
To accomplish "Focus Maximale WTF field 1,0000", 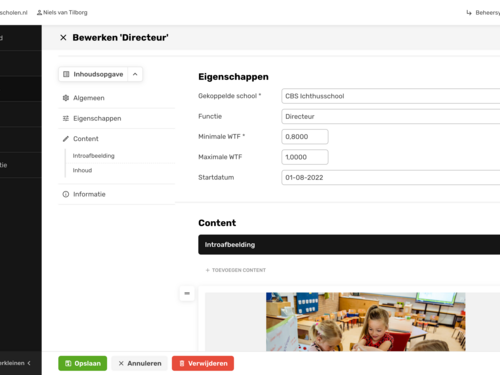I will (305, 157).
